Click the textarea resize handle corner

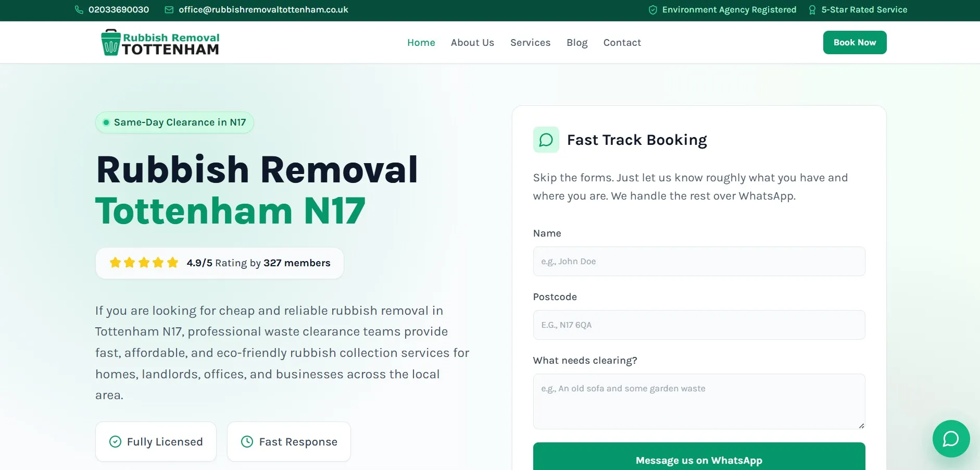click(861, 426)
